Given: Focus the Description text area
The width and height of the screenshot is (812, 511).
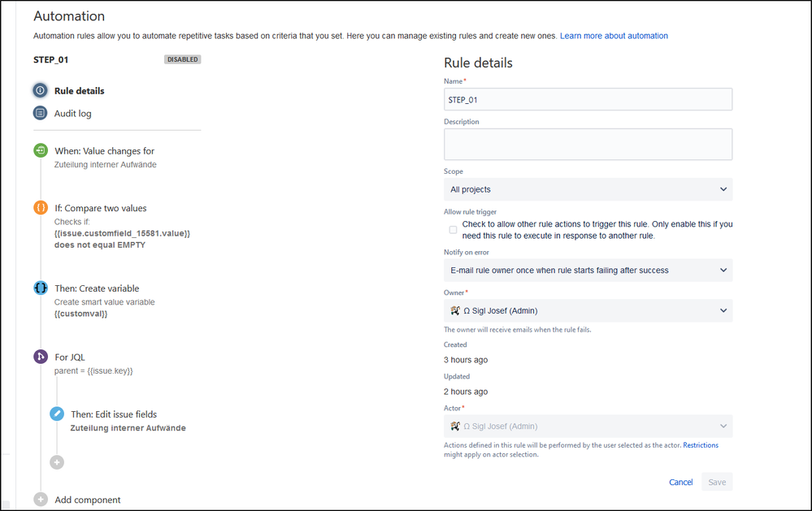Looking at the screenshot, I should pyautogui.click(x=588, y=144).
